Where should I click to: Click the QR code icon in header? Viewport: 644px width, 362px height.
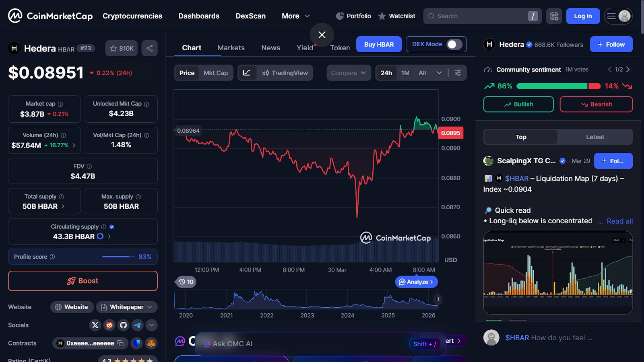tap(554, 16)
